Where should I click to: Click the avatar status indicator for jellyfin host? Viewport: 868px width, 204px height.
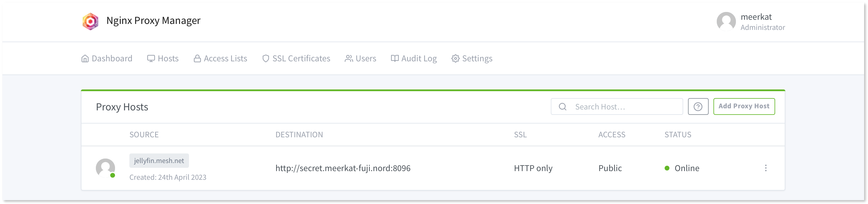(x=113, y=176)
